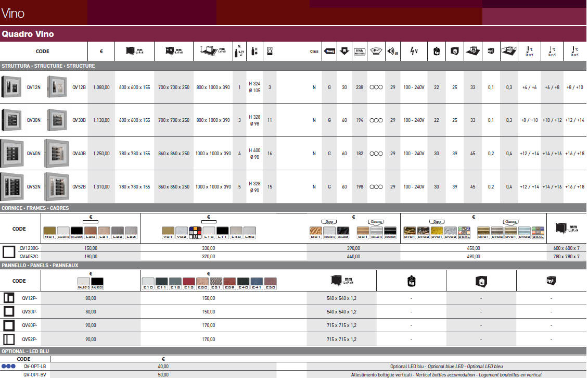Pick the VD1 frame colour swatch

point(168,233)
